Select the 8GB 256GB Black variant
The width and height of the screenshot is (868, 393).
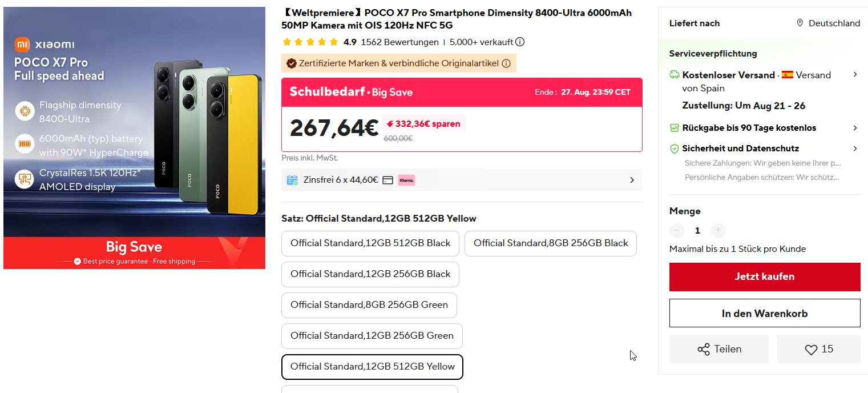click(x=550, y=243)
